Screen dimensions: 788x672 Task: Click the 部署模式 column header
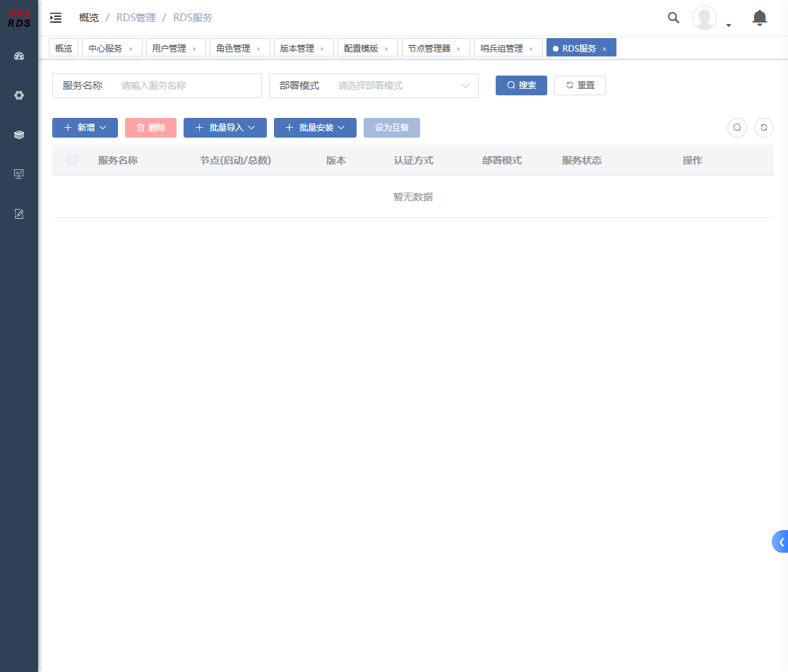coord(502,160)
